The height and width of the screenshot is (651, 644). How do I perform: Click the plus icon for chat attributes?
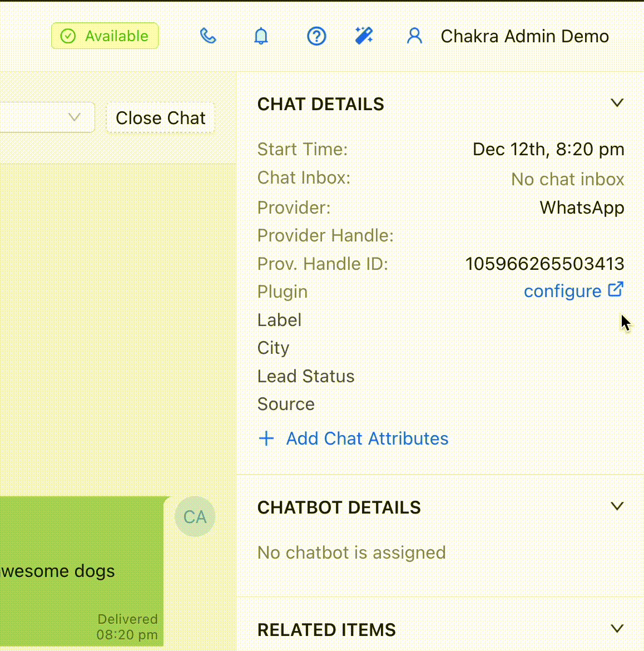tap(266, 438)
